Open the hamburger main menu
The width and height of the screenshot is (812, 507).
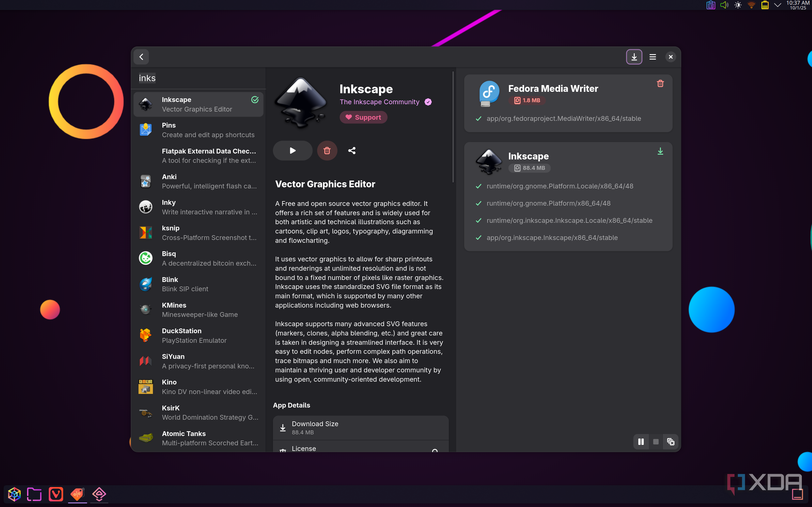pos(652,57)
